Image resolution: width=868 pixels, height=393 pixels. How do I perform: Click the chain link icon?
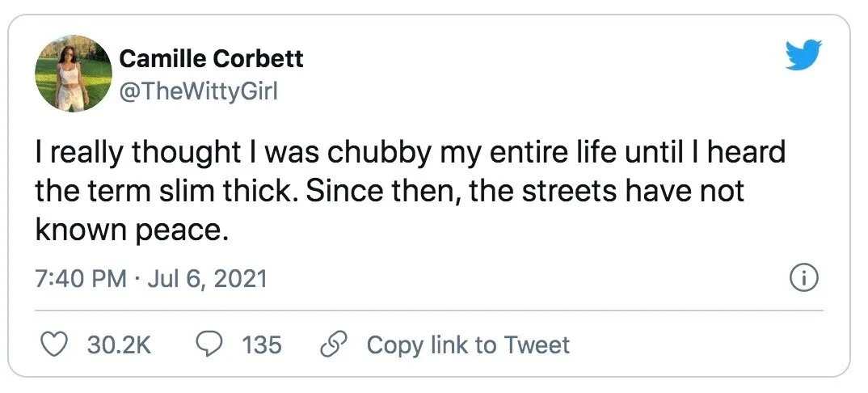333,345
